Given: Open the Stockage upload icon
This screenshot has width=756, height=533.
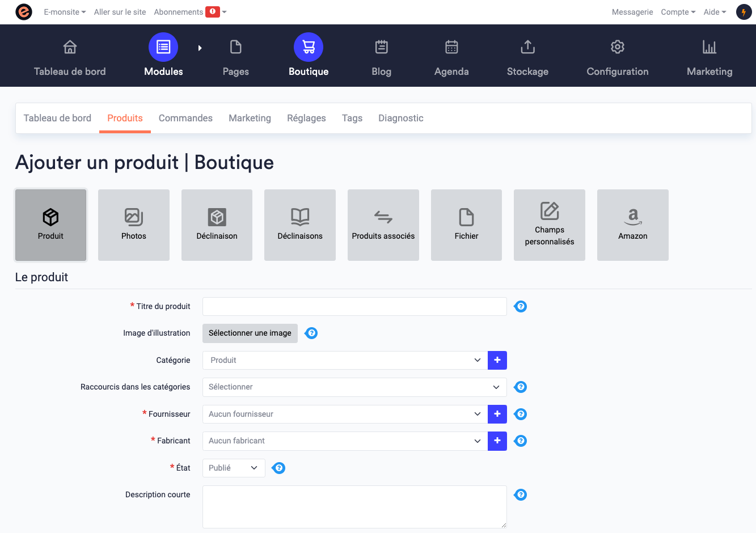Looking at the screenshot, I should point(528,47).
